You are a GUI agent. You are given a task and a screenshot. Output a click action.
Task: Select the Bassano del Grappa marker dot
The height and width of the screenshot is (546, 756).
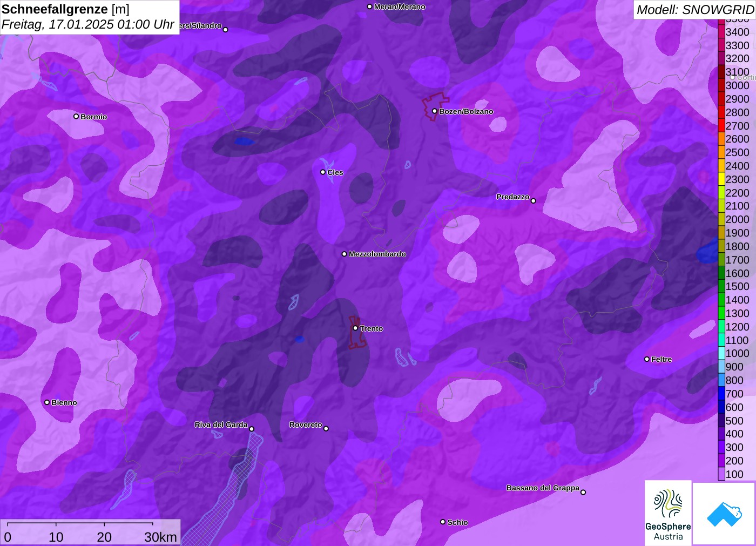coord(583,492)
